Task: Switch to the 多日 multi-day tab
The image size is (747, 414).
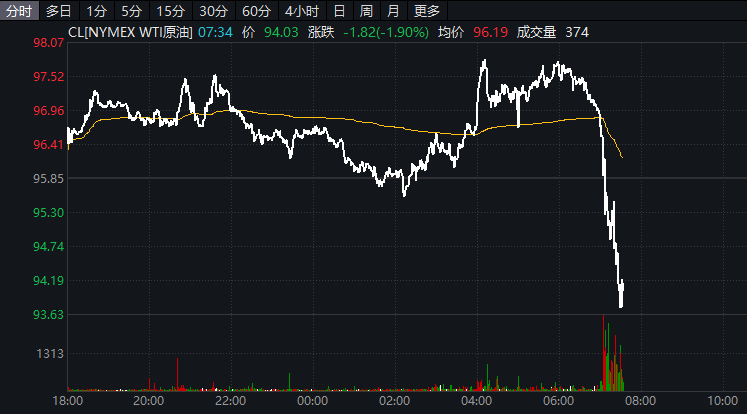Action: 58,11
